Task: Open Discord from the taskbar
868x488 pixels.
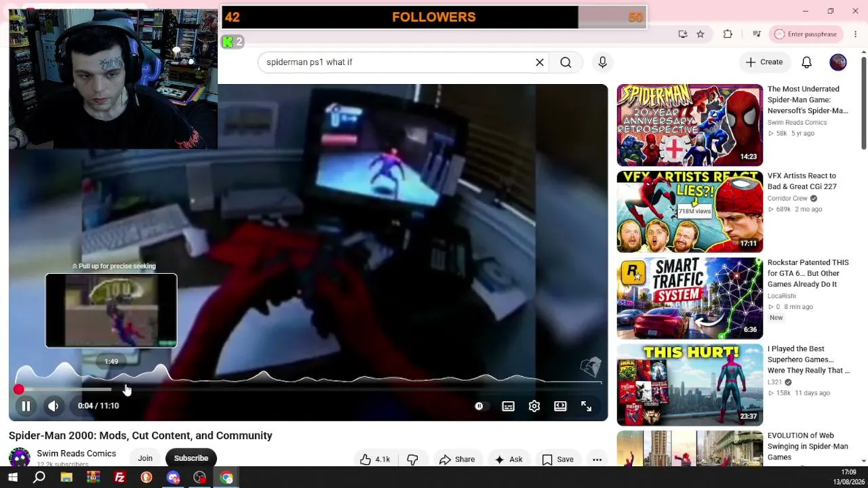Action: point(173,478)
